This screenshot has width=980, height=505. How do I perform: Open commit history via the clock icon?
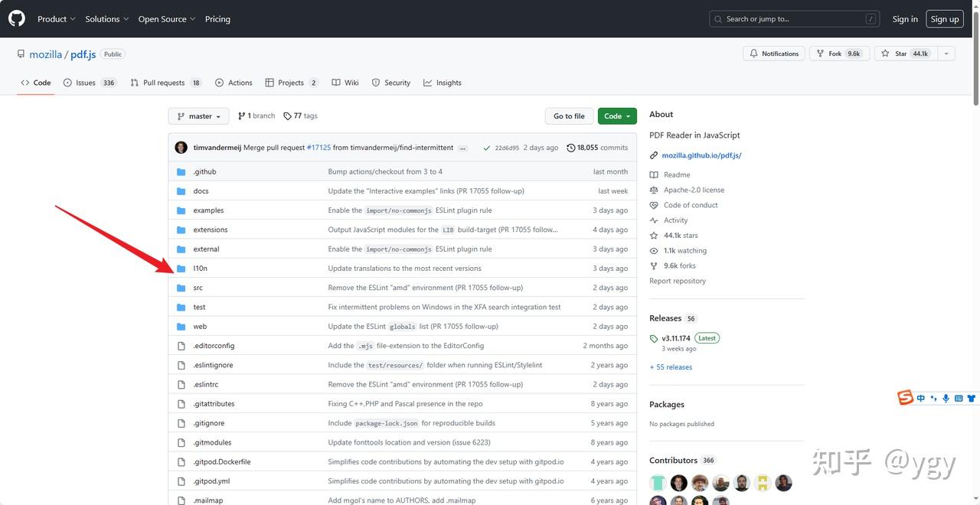pyautogui.click(x=572, y=147)
